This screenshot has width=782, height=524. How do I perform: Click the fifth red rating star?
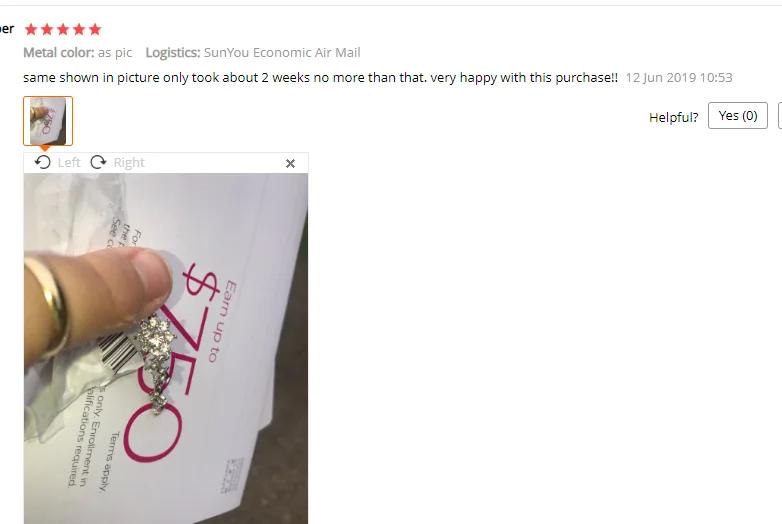click(95, 29)
